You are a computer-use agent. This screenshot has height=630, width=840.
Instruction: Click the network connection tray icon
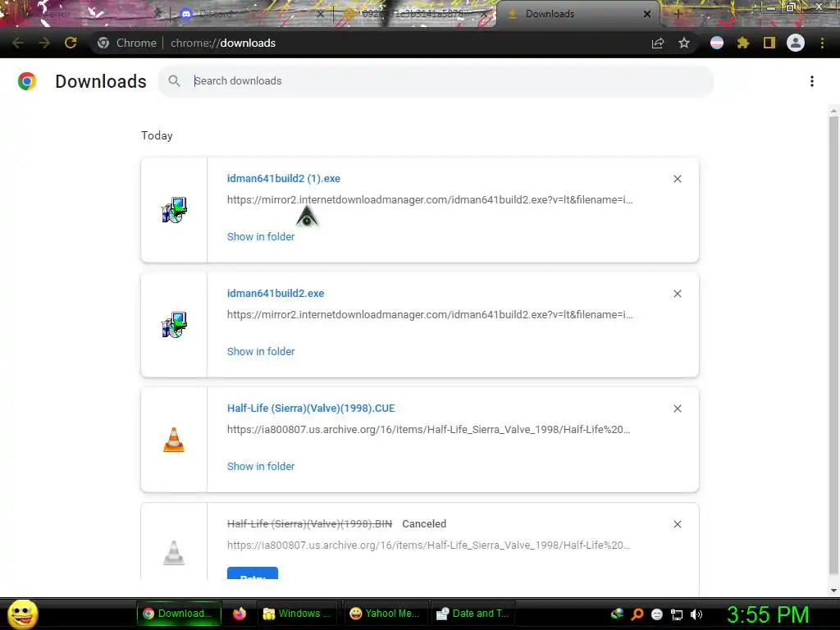tap(677, 614)
